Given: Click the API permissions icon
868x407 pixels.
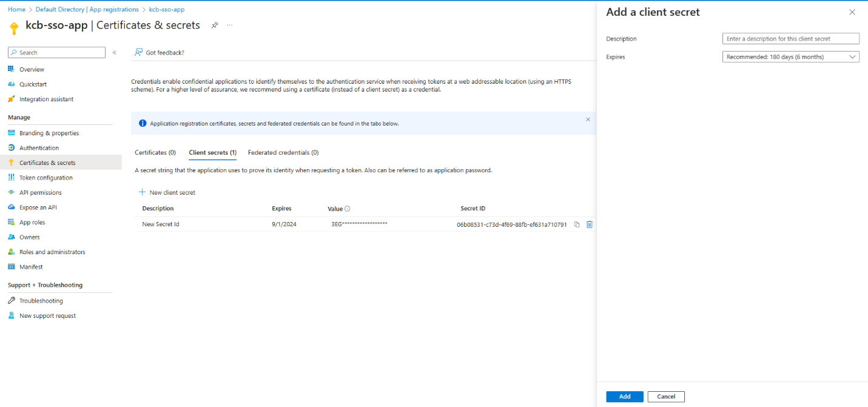Looking at the screenshot, I should tap(11, 192).
